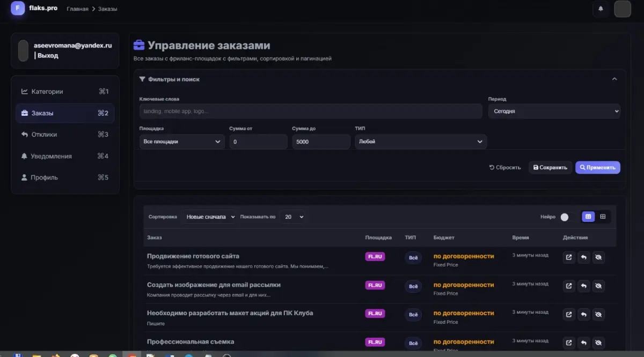Switch to the list layout view icon

pos(589,217)
